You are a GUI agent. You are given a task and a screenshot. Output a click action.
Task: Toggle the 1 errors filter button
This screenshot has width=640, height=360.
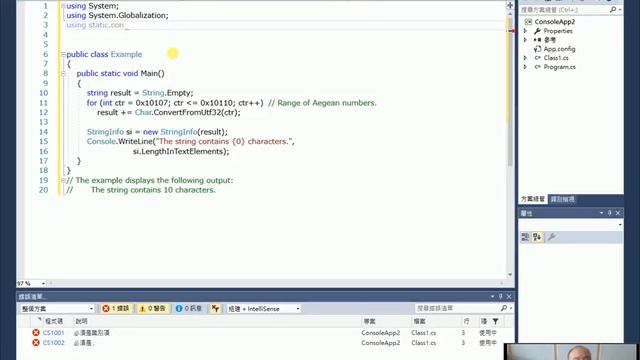(116, 309)
